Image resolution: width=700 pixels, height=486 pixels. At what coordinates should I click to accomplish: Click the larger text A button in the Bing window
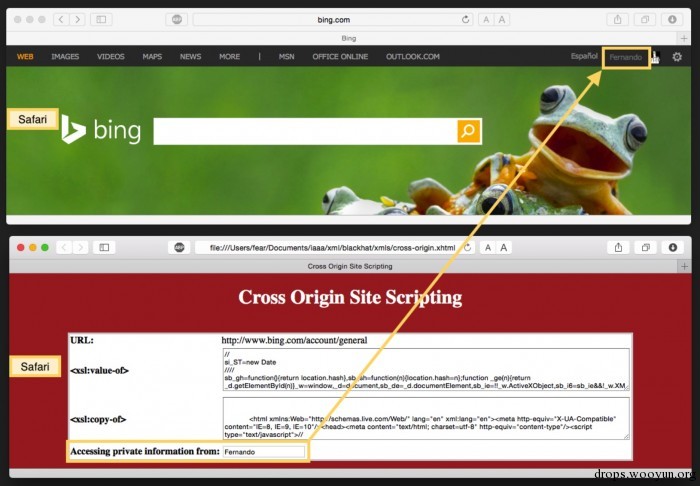(502, 19)
